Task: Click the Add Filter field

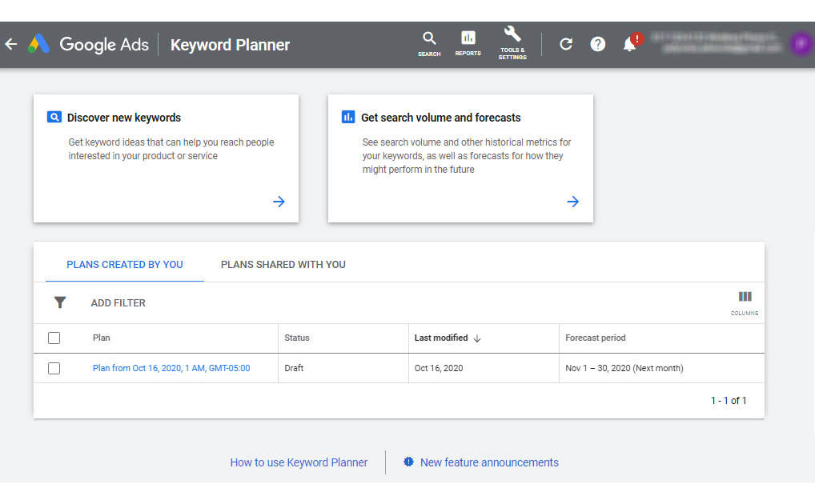Action: 118,303
